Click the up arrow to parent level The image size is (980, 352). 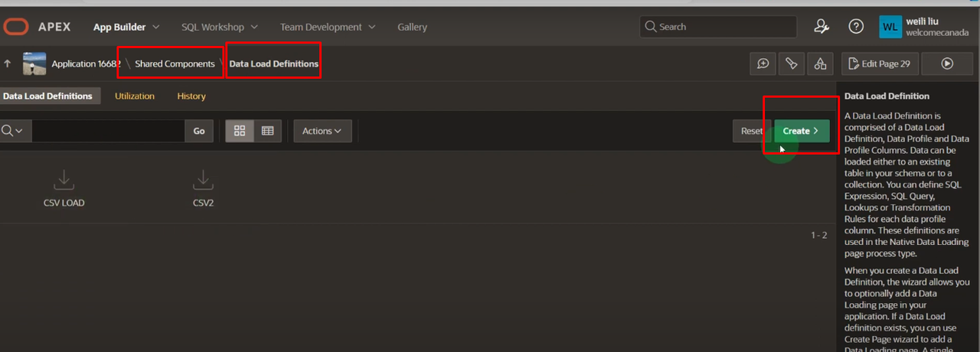coord(8,64)
